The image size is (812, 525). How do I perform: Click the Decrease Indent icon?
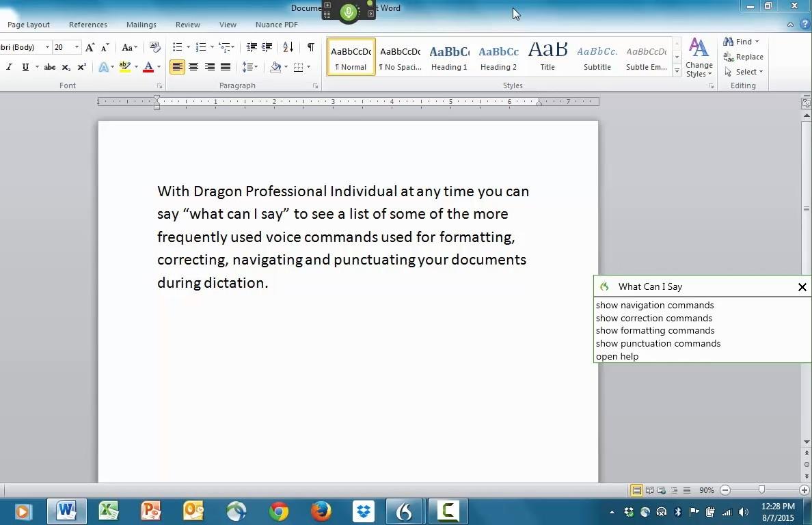[252, 47]
